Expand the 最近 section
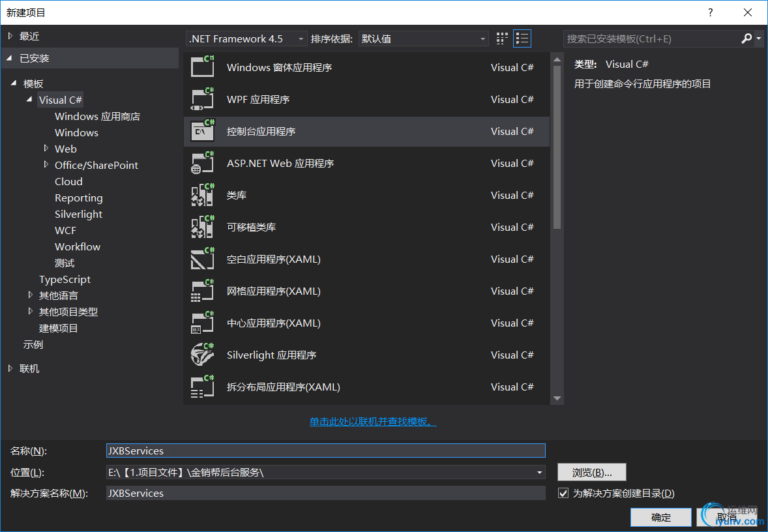 (x=10, y=36)
